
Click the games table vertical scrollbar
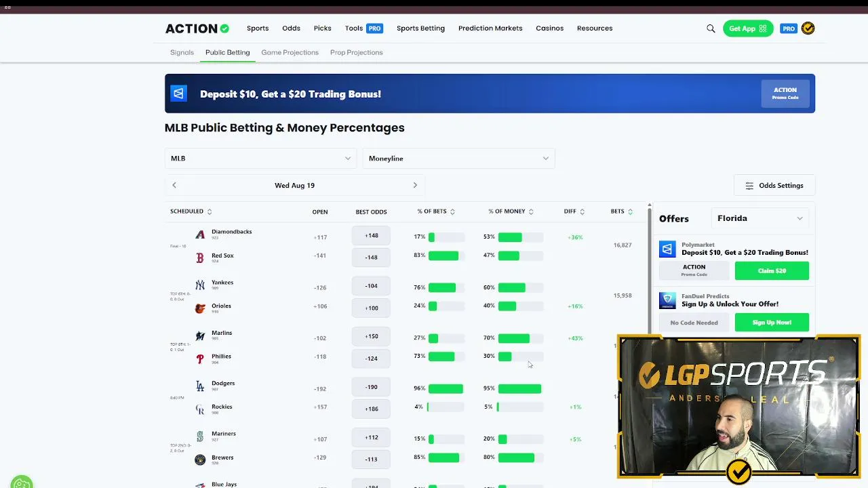650,271
